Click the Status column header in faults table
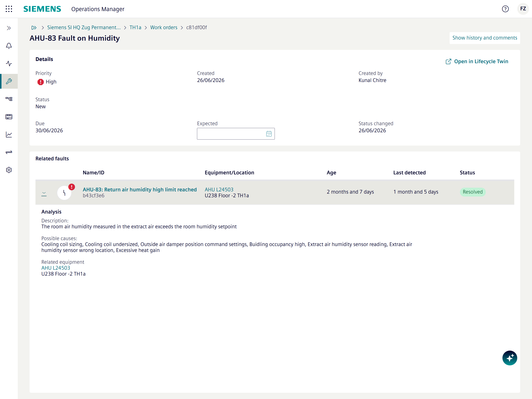The height and width of the screenshot is (399, 532). tap(467, 173)
